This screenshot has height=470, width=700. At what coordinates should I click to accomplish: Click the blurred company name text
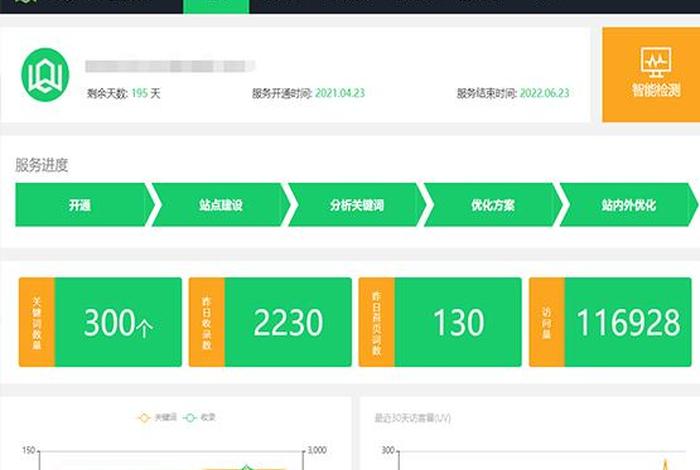coord(170,66)
